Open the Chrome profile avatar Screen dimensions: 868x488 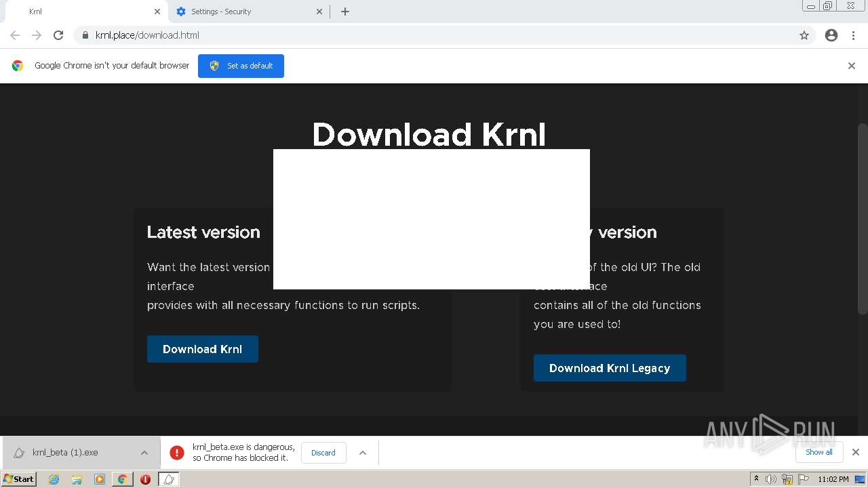831,35
